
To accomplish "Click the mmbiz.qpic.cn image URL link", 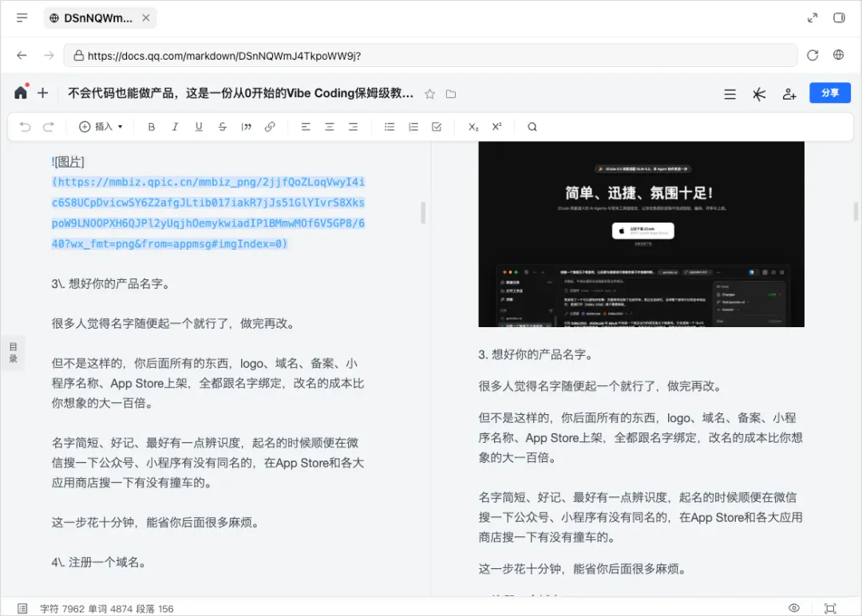I will tap(208, 213).
